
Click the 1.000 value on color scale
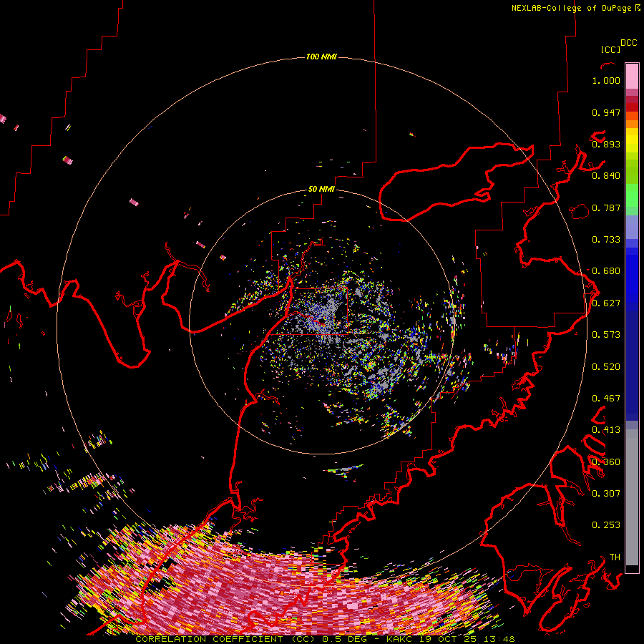606,80
